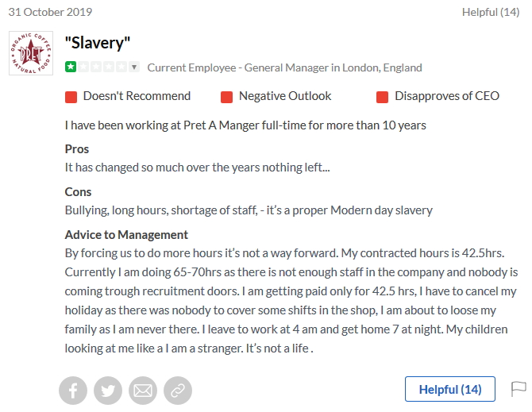This screenshot has width=532, height=412.
Task: Click the Advice to Management heading
Action: point(126,235)
